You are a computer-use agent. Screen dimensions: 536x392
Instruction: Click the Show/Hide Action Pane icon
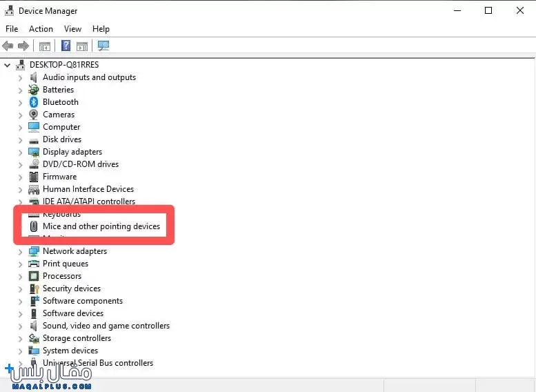(x=82, y=46)
